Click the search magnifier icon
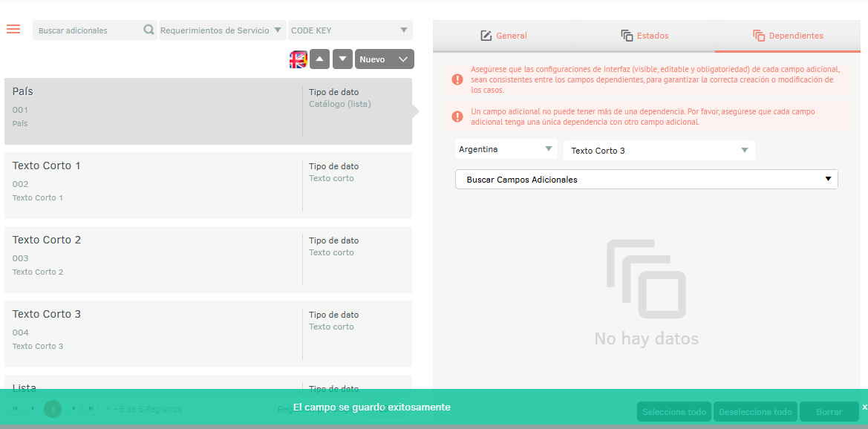This screenshot has width=868, height=429. click(149, 30)
